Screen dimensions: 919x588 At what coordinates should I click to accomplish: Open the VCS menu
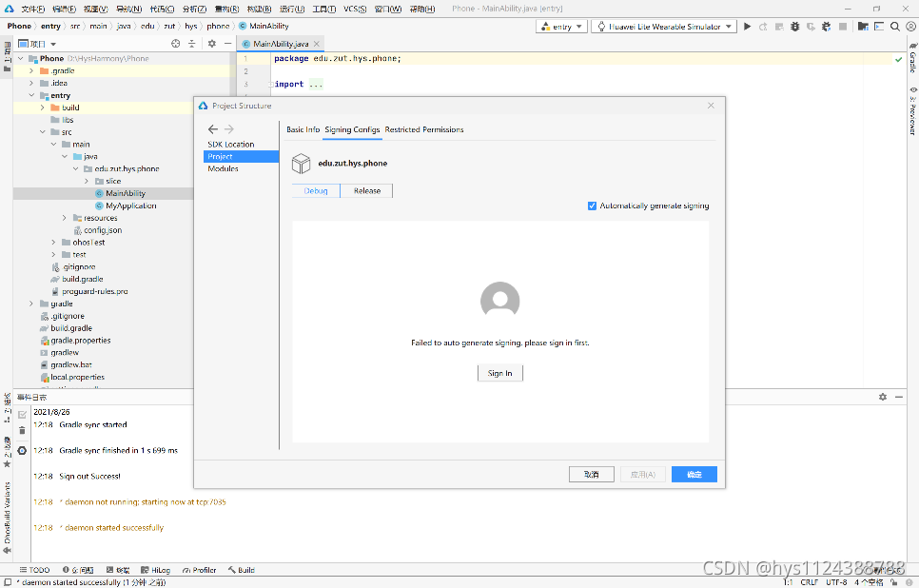pos(355,9)
